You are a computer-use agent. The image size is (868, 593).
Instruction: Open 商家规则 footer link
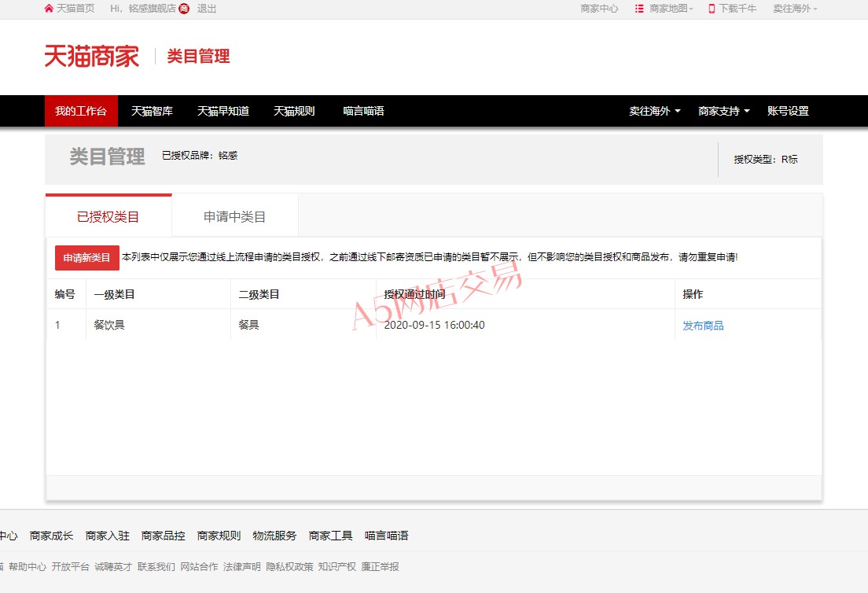click(219, 536)
